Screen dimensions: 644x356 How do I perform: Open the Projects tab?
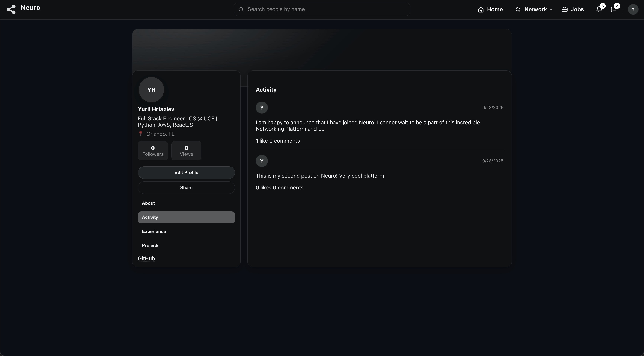(150, 245)
